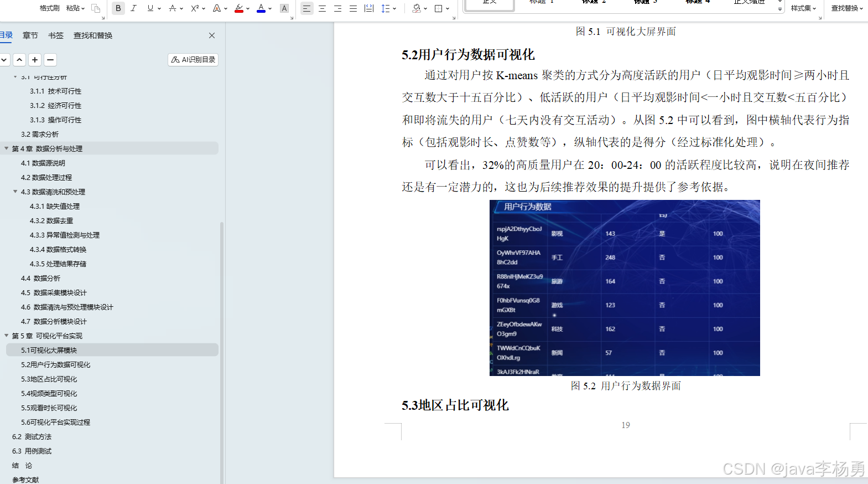
Task: Open paragraph settings dialog launcher
Action: tap(454, 18)
